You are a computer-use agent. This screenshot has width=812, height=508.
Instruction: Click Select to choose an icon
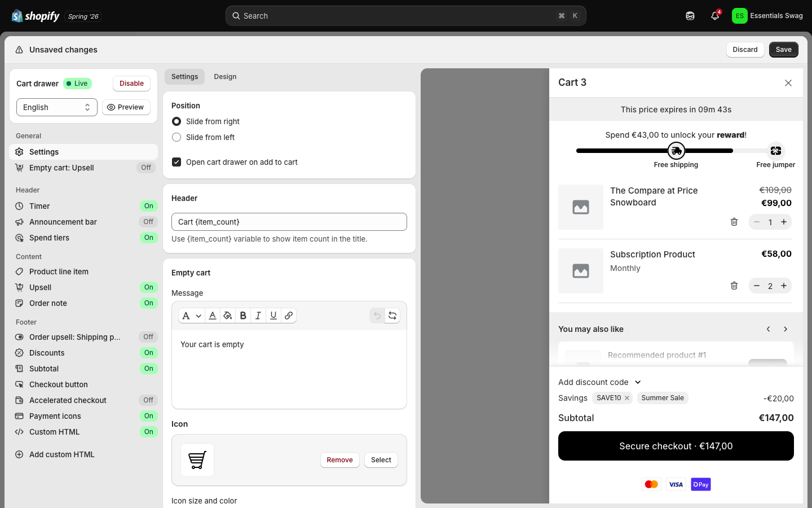[x=381, y=460]
